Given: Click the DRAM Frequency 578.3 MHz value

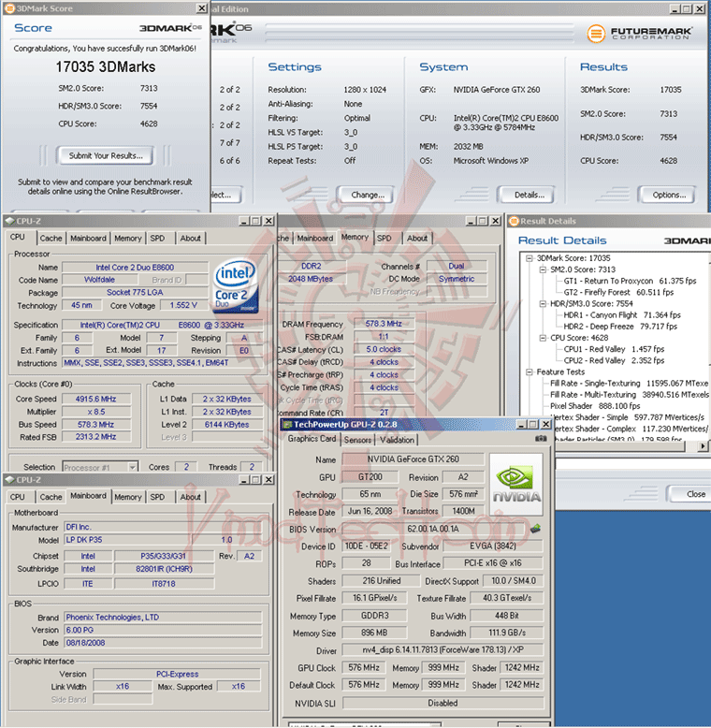Looking at the screenshot, I should point(384,324).
